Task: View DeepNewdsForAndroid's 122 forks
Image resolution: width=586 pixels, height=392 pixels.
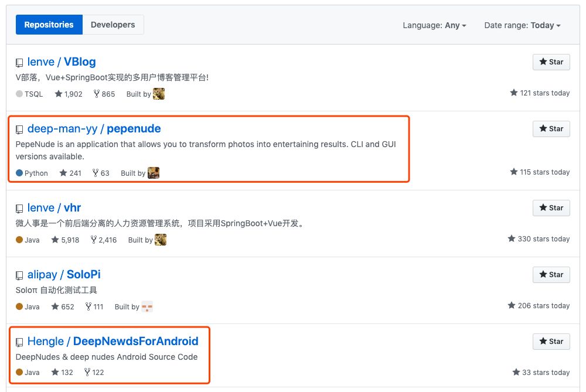Action: click(x=94, y=372)
